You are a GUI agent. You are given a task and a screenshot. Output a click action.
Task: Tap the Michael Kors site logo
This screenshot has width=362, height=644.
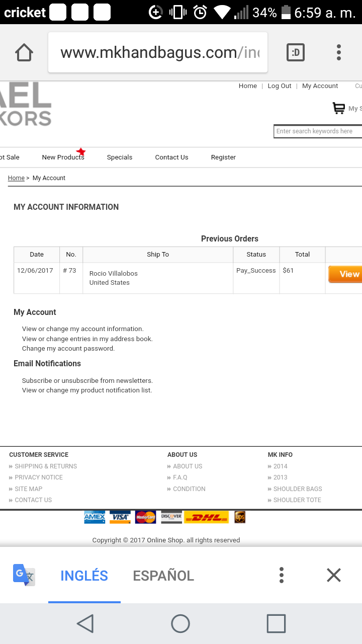point(26,104)
